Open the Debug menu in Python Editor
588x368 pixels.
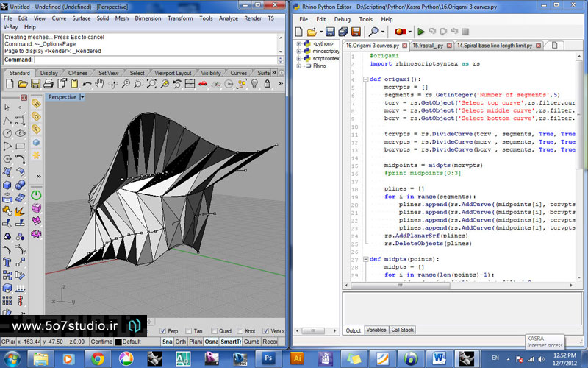(x=343, y=18)
